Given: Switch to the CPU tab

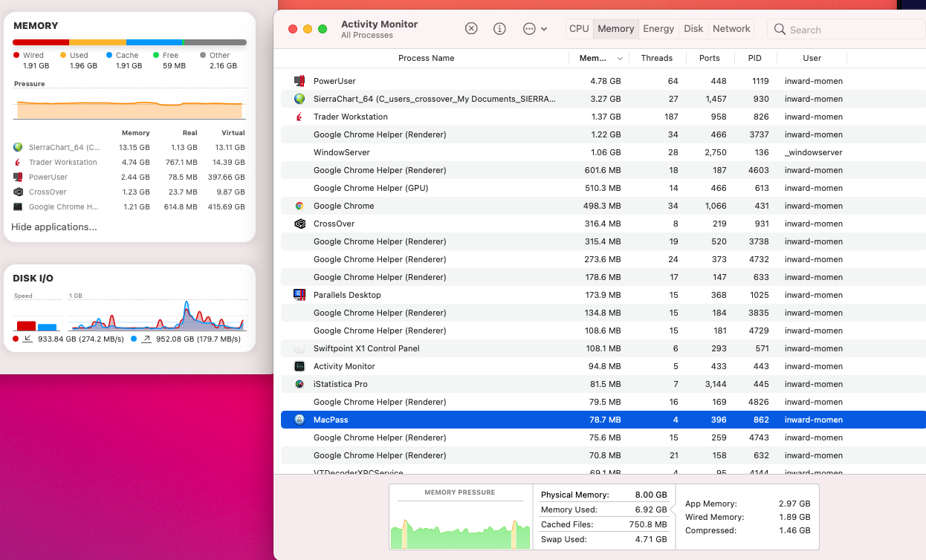Looking at the screenshot, I should click(579, 29).
